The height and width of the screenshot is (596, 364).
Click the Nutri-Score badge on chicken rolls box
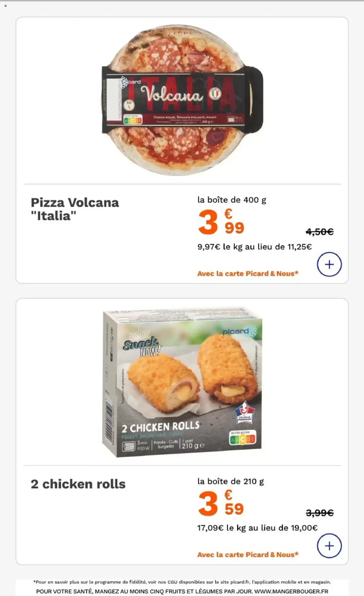tap(243, 438)
